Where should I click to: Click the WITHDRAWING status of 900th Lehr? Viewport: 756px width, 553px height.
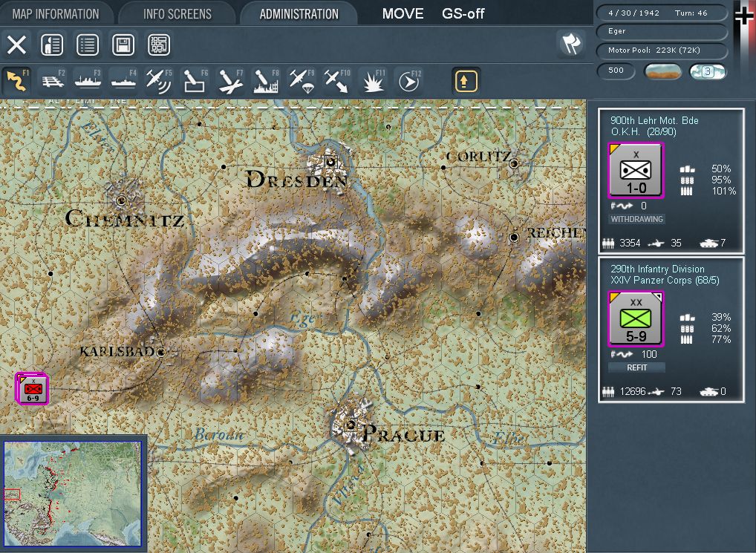pyautogui.click(x=637, y=219)
